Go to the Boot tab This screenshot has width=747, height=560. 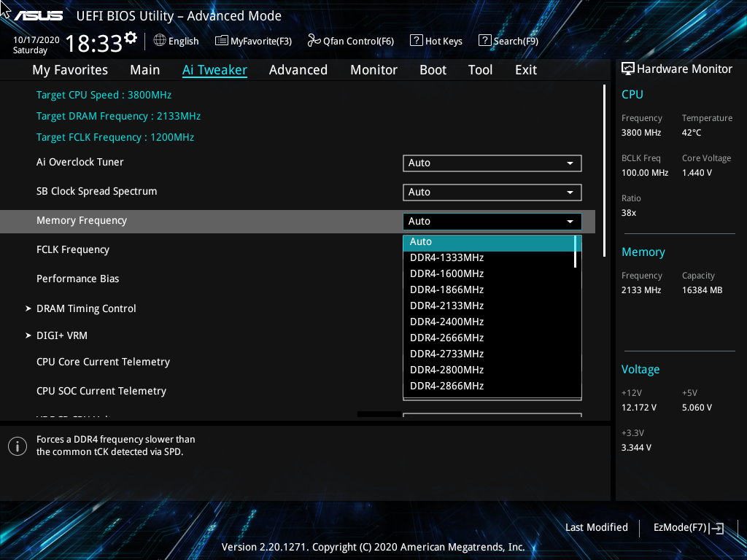(433, 70)
